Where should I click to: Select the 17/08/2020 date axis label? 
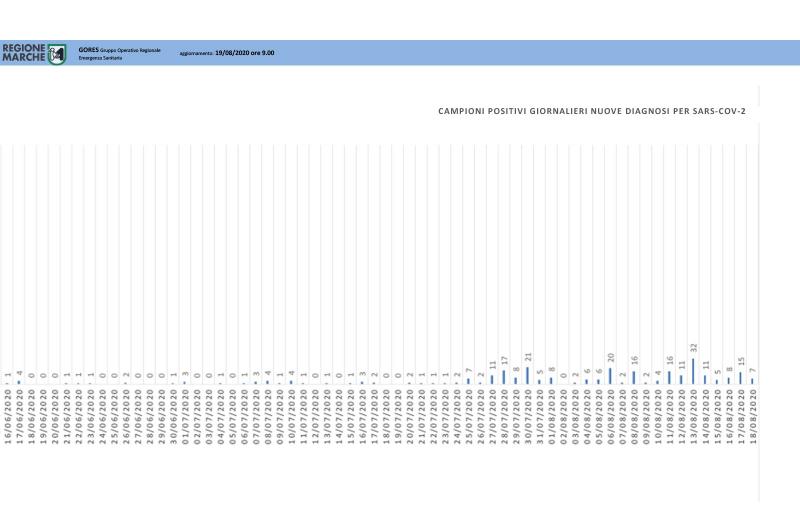(x=741, y=415)
